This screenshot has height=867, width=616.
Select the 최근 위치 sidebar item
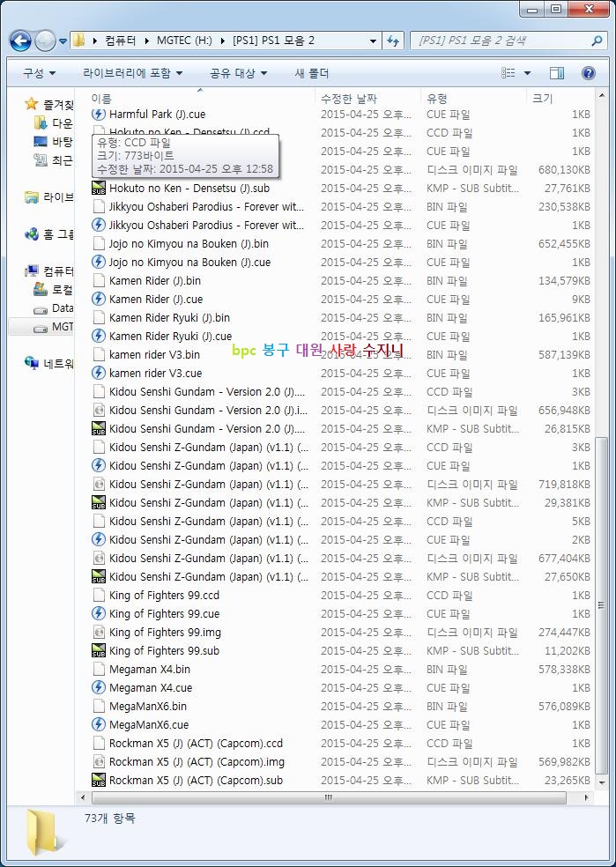click(x=53, y=160)
